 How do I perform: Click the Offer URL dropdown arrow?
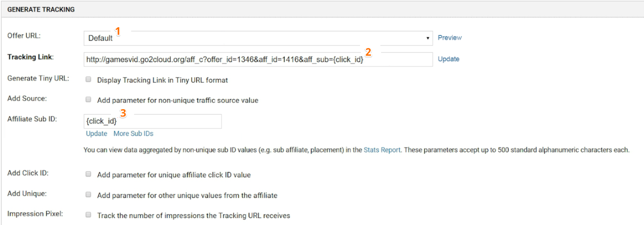tap(427, 38)
